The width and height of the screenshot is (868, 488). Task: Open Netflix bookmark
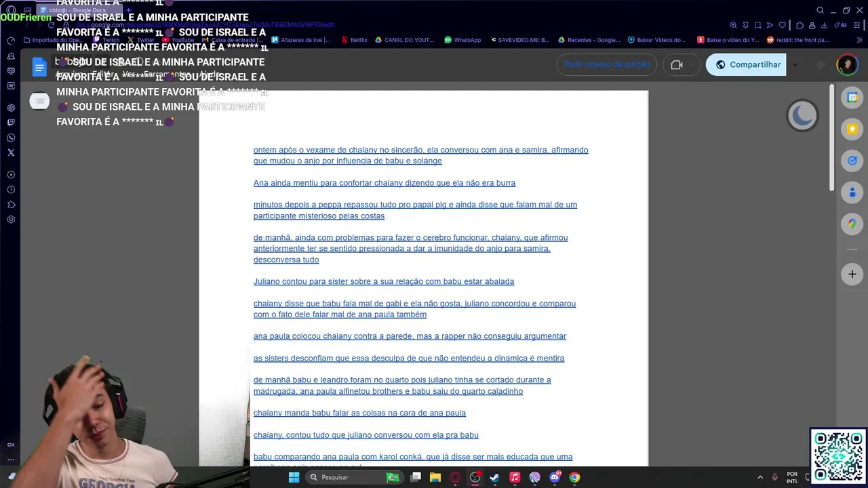[354, 40]
